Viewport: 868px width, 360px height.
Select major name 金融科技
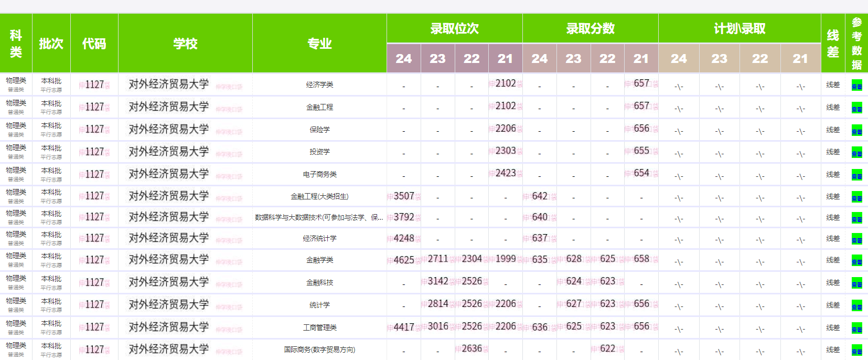(x=319, y=282)
